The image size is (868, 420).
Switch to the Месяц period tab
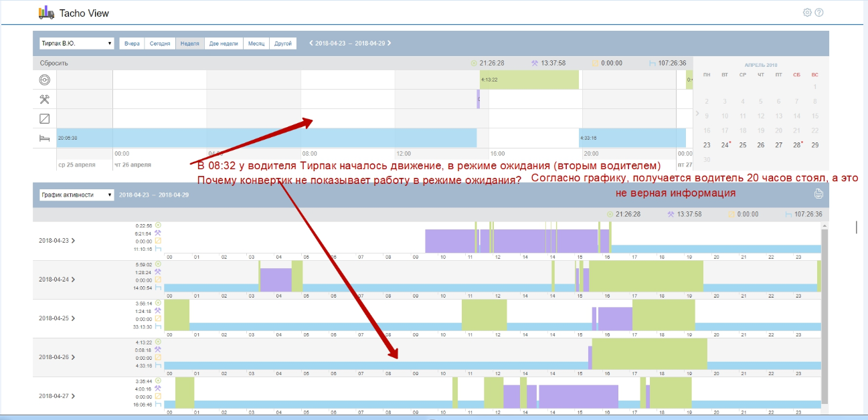click(x=256, y=43)
